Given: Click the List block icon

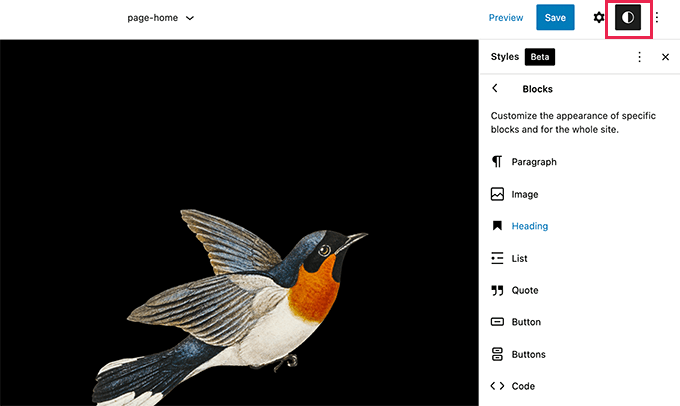Looking at the screenshot, I should click(x=497, y=258).
